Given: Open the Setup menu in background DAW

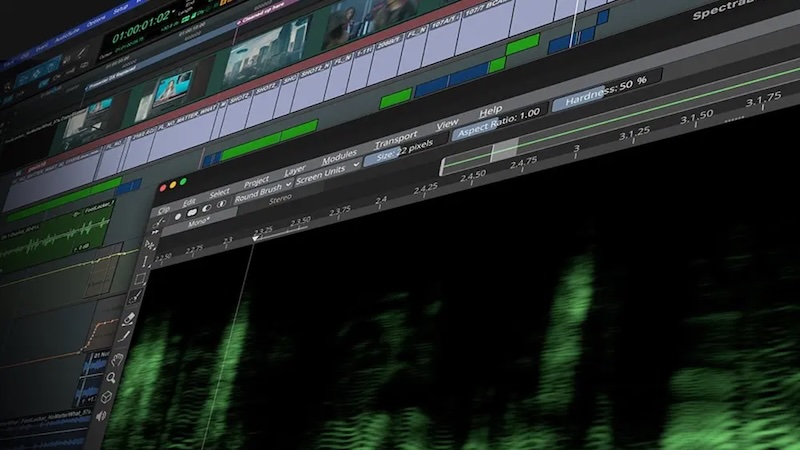Looking at the screenshot, I should [x=121, y=9].
